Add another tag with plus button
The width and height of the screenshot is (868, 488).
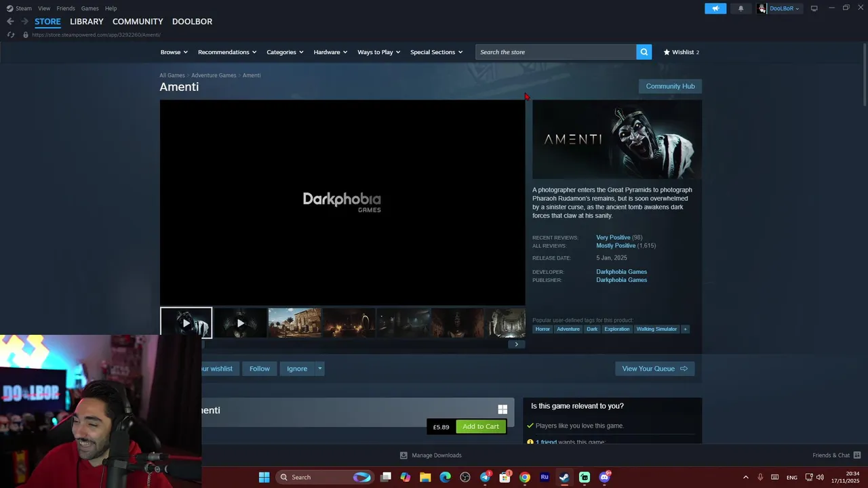coord(685,329)
